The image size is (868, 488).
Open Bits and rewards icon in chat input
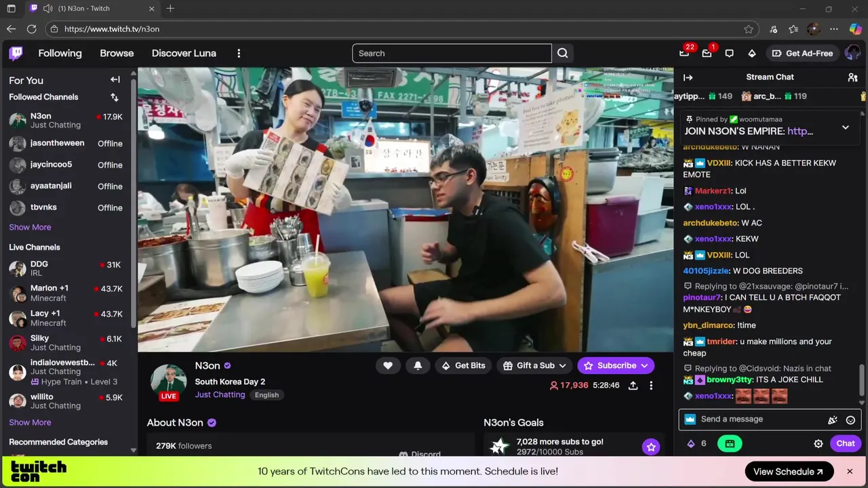coord(833,420)
